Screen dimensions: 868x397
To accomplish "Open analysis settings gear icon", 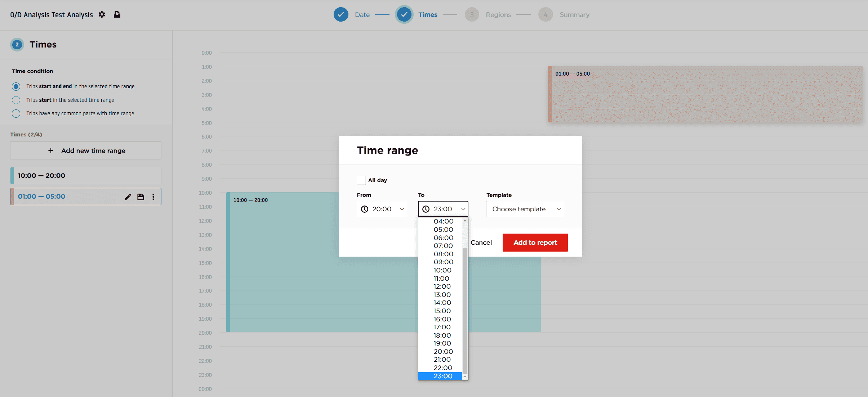I will 102,14.
